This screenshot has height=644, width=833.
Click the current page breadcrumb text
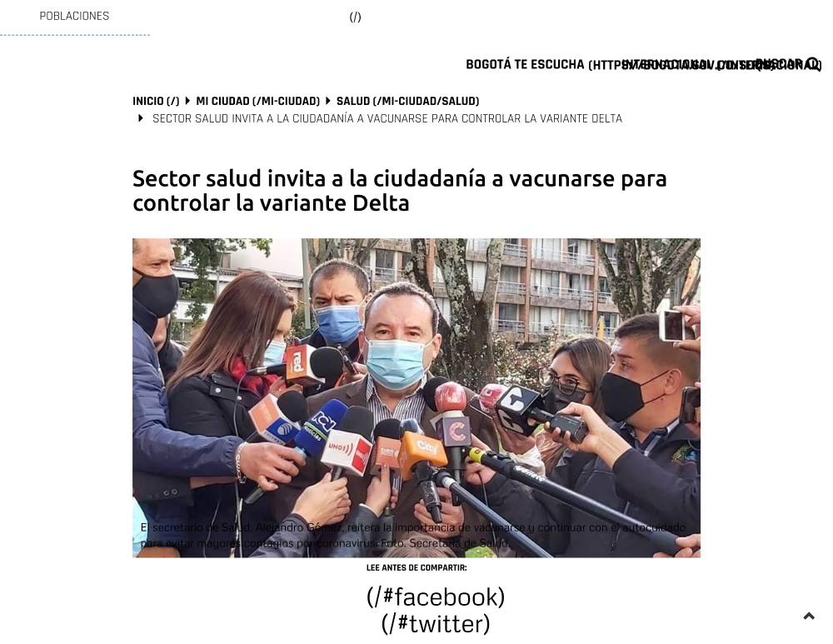pyautogui.click(x=387, y=118)
